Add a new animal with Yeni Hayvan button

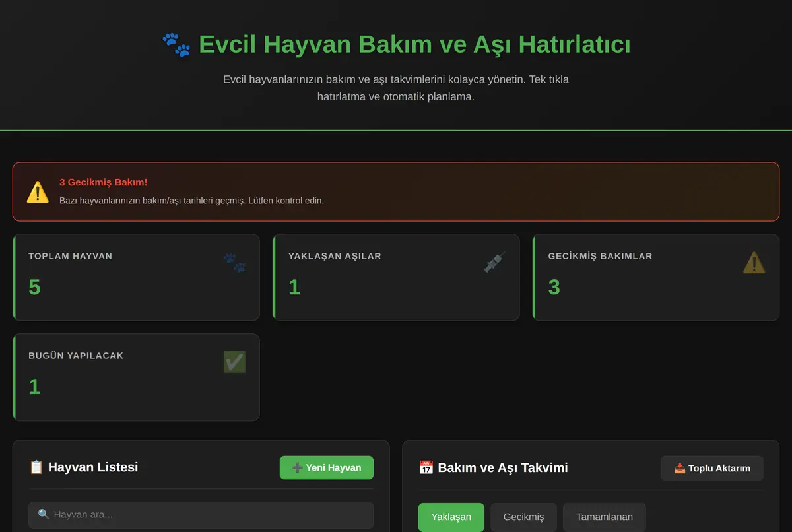[327, 467]
